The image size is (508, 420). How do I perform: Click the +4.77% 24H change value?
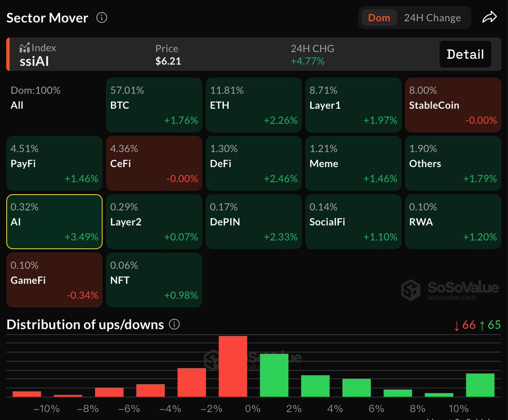click(x=307, y=61)
